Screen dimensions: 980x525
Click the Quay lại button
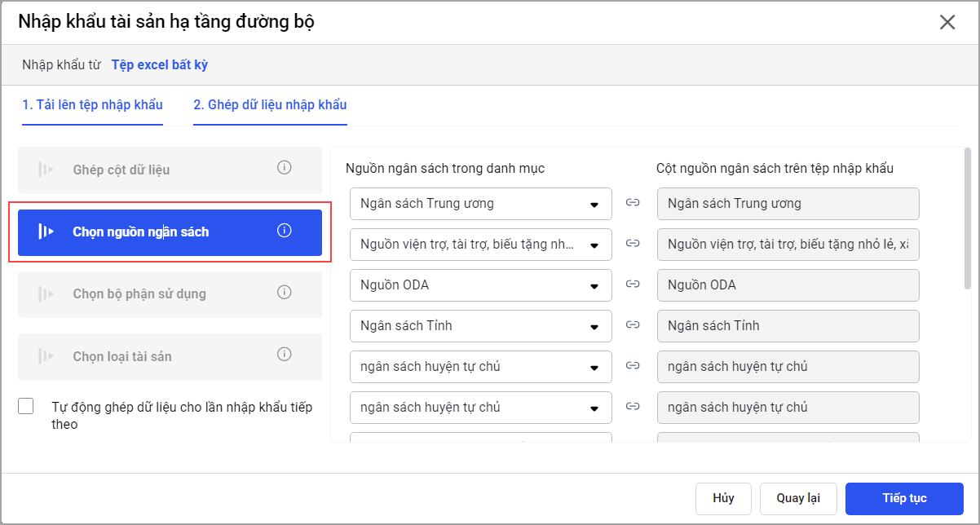pos(797,499)
